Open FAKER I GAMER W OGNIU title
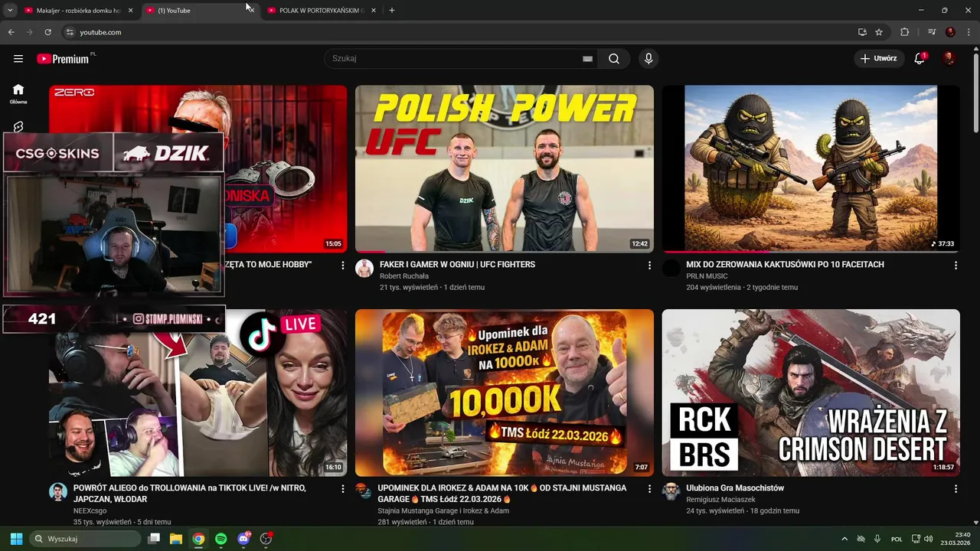 click(457, 265)
